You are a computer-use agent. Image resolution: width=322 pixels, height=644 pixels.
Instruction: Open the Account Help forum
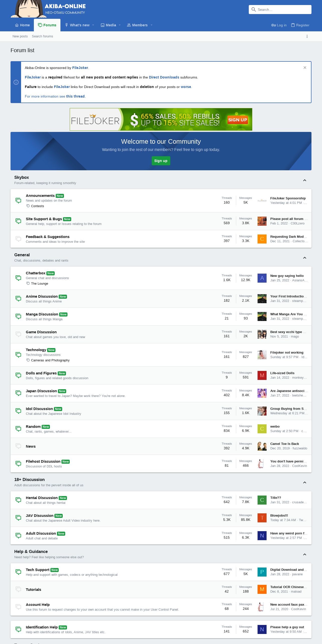pos(38,605)
